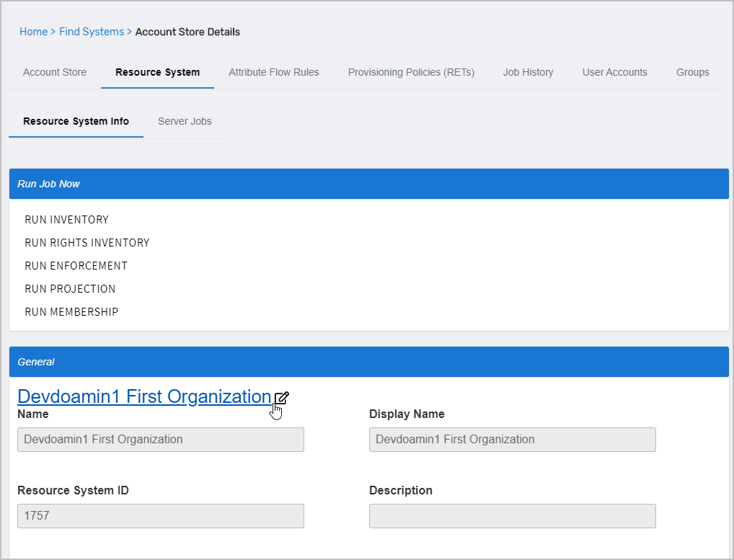This screenshot has width=734, height=560.
Task: Click RUN INVENTORY job
Action: 66,220
